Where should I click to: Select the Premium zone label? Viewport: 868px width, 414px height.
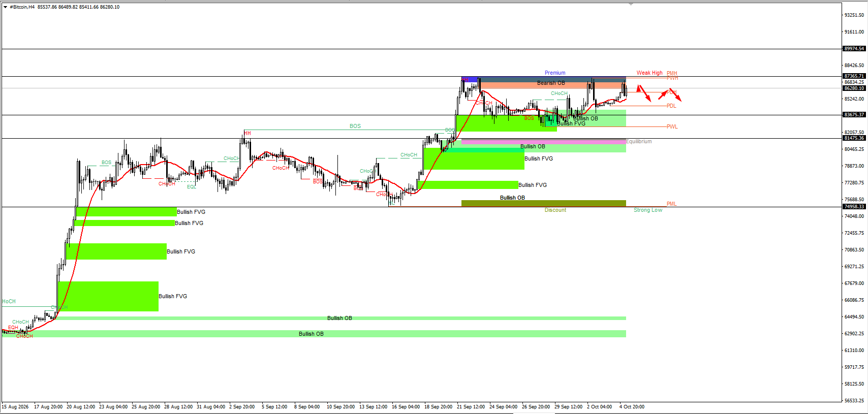pyautogui.click(x=555, y=73)
